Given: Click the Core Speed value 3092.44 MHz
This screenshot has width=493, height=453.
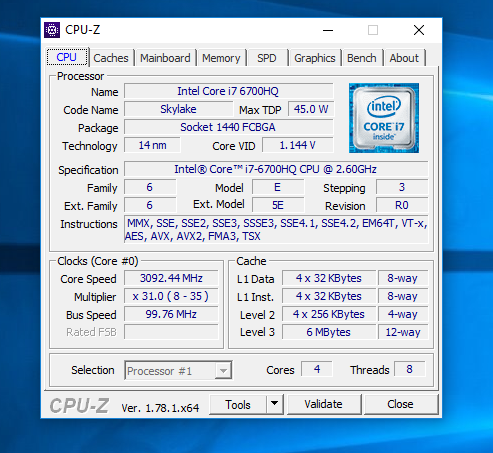Looking at the screenshot, I should click(171, 278).
